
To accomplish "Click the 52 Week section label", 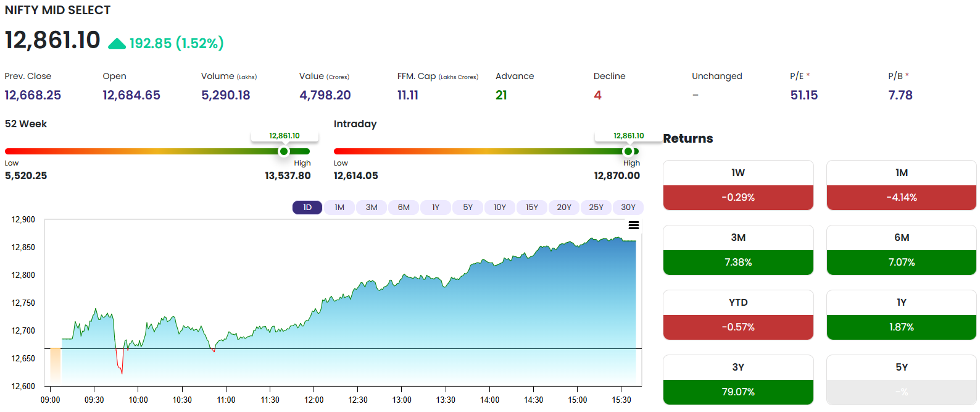I will point(26,124).
